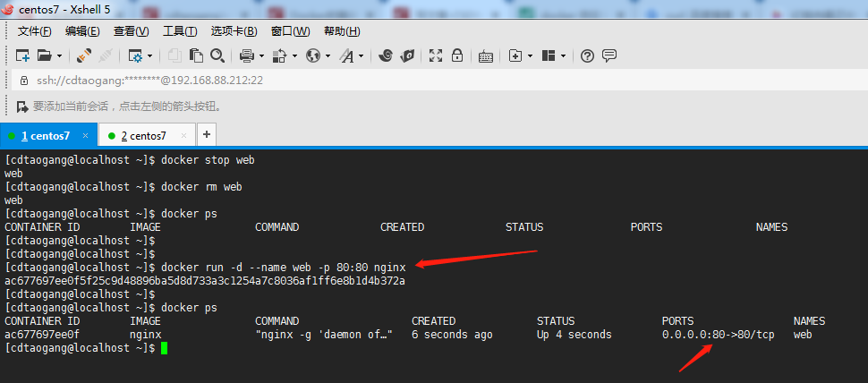The image size is (868, 383).
Task: Click the add current session arrow button
Action: pos(22,106)
